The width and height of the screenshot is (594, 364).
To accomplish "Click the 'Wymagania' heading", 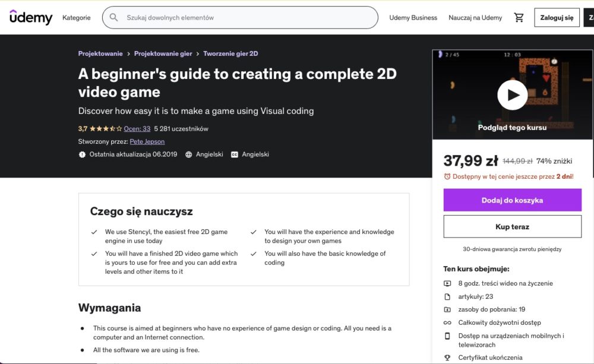I will click(x=109, y=308).
